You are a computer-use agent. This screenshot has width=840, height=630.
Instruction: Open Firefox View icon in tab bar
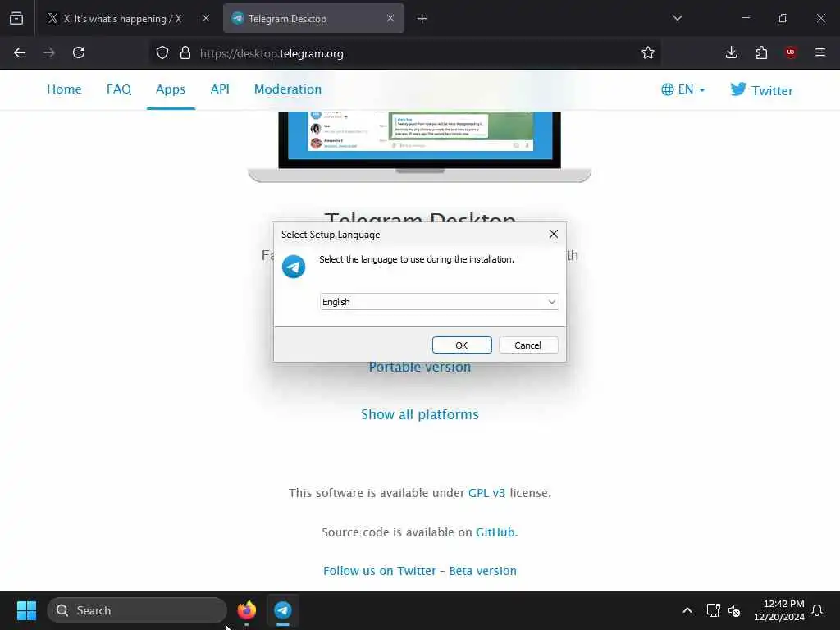16,19
